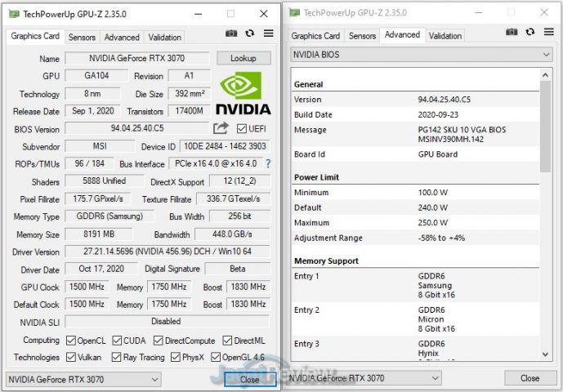Toggle the UEFI checkbox
This screenshot has width=563, height=392.
tap(242, 128)
